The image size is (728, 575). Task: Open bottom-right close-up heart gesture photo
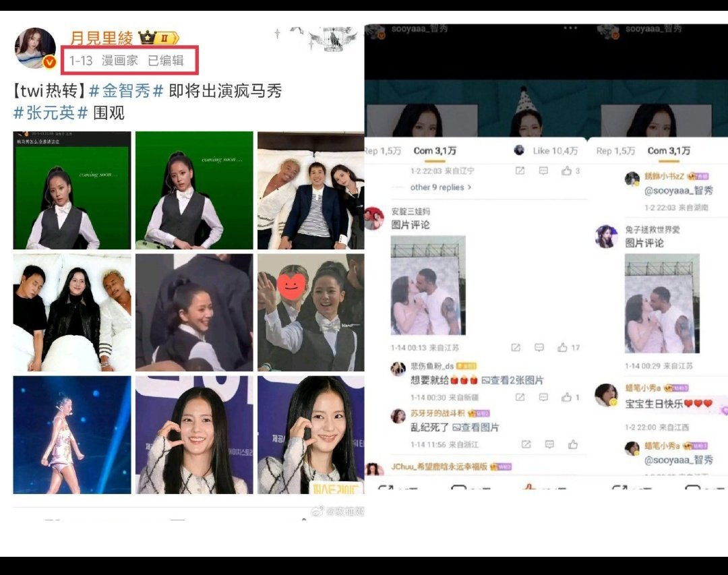tap(311, 435)
